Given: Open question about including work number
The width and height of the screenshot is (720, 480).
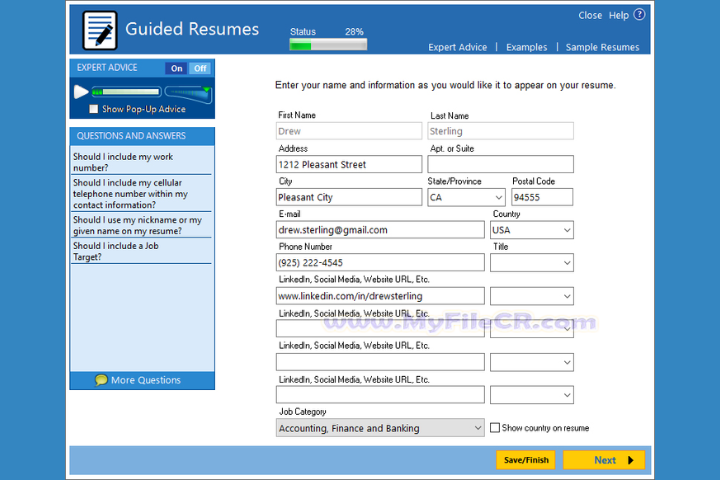Looking at the screenshot, I should click(x=141, y=162).
